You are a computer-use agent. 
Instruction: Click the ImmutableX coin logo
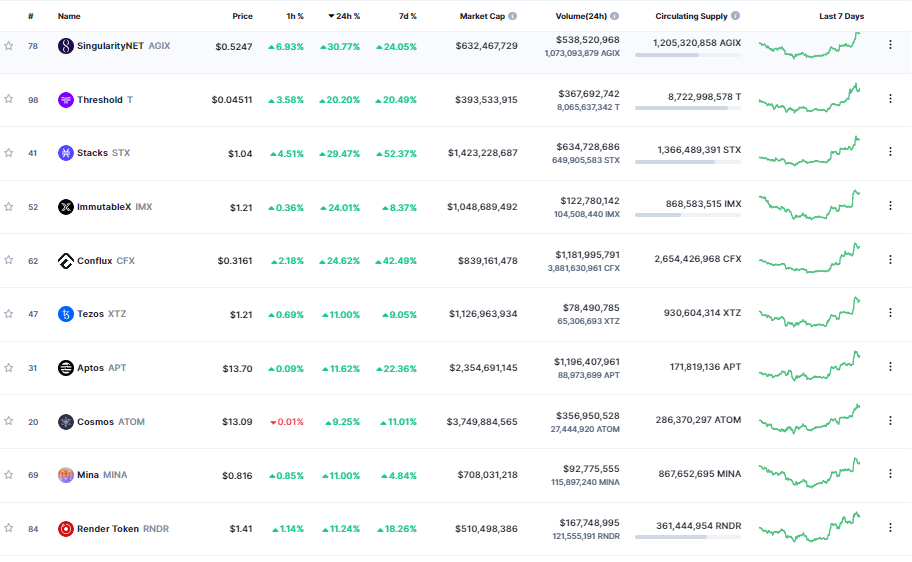(66, 207)
